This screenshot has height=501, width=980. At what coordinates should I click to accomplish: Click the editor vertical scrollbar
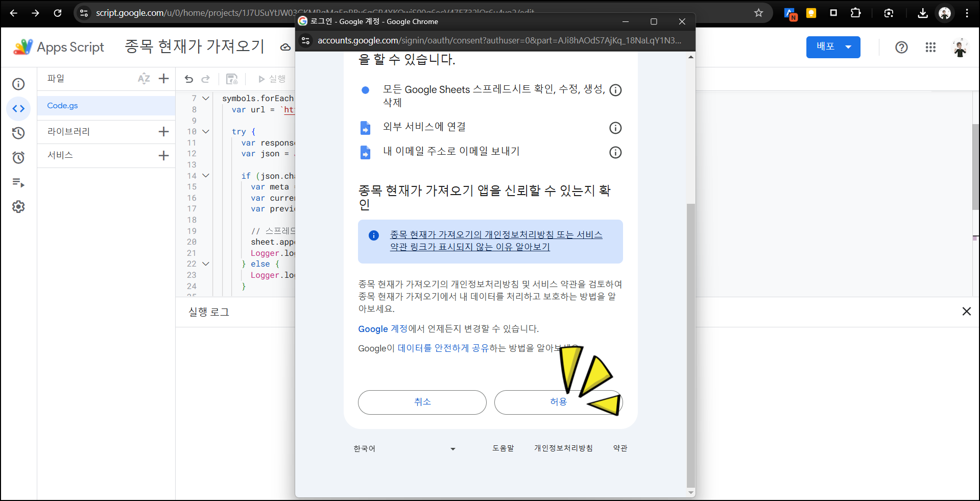(975, 166)
